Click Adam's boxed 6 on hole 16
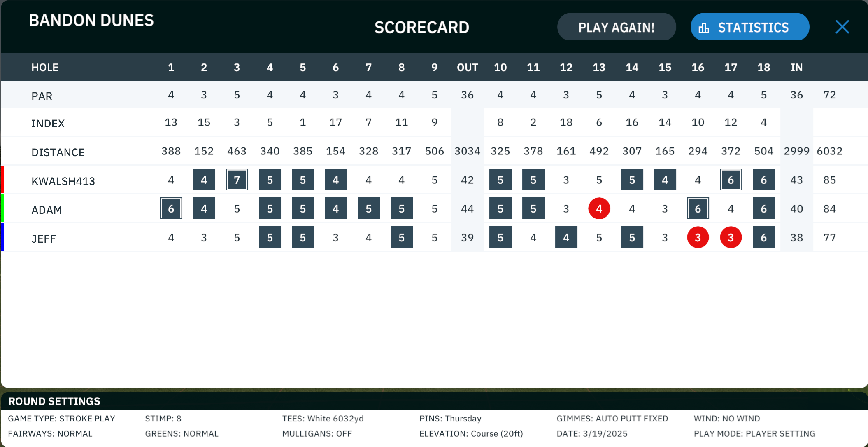Viewport: 868px width, 447px height. pyautogui.click(x=698, y=208)
